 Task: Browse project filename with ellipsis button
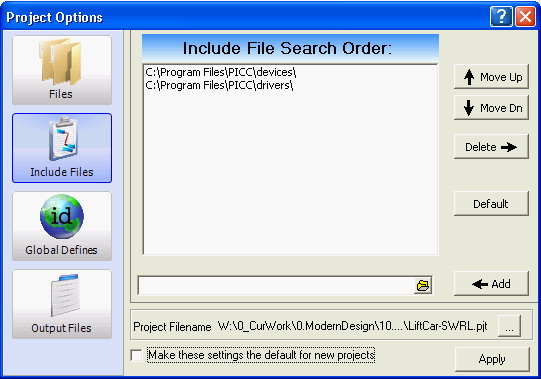[509, 326]
